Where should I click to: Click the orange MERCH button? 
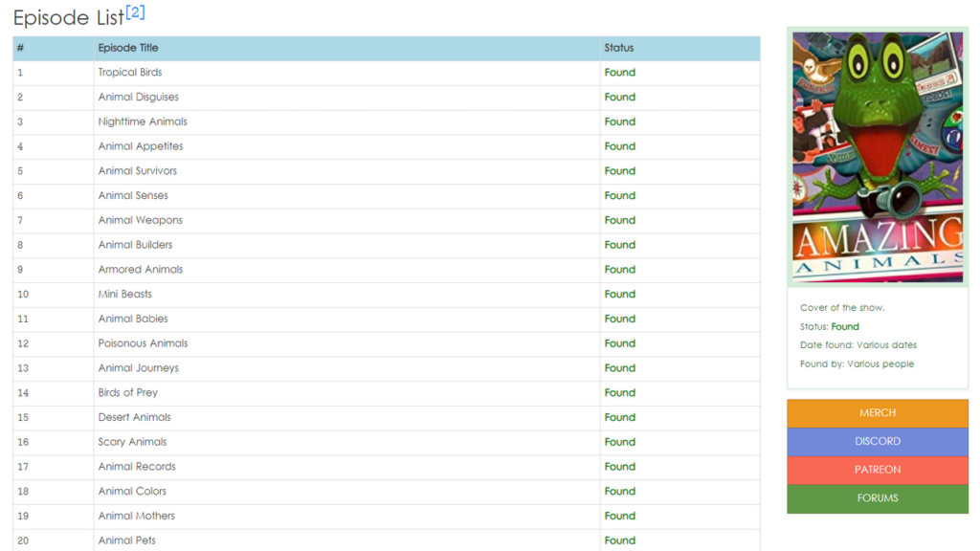878,413
